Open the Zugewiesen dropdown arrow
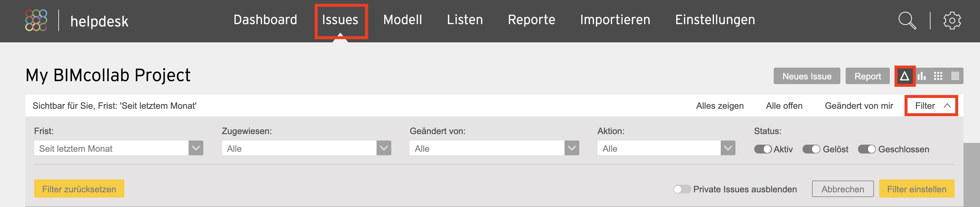The width and height of the screenshot is (980, 207). click(x=384, y=148)
